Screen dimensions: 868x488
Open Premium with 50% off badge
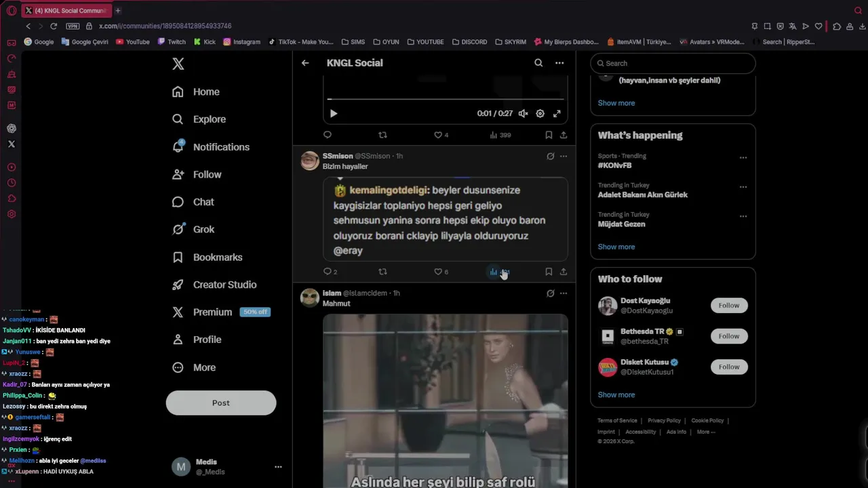pyautogui.click(x=221, y=312)
